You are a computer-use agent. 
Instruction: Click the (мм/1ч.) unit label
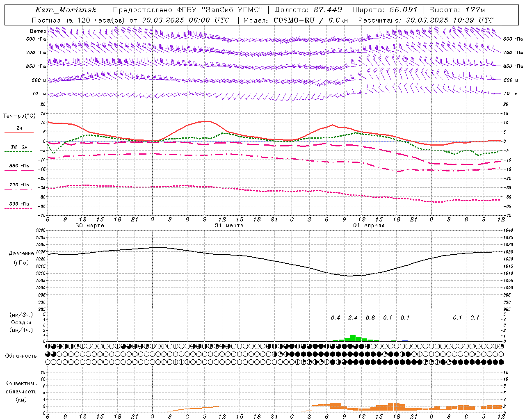tap(21, 330)
